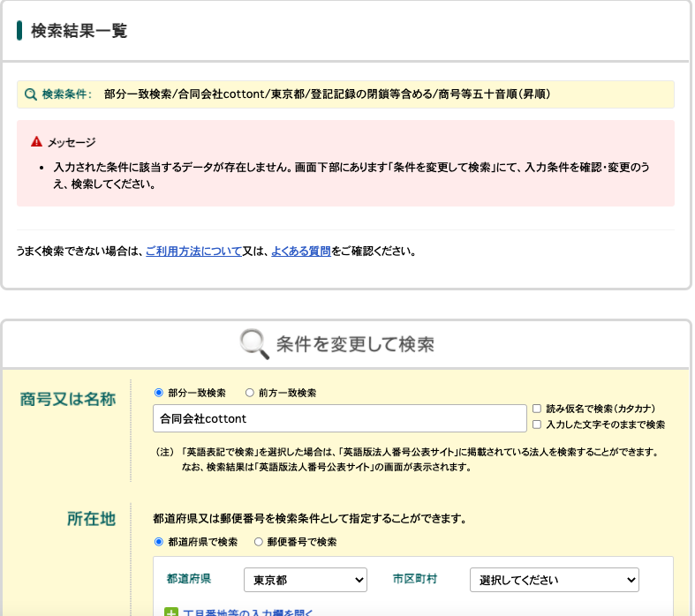
Task: Click the 商号又は名称 input field
Action: click(x=339, y=418)
